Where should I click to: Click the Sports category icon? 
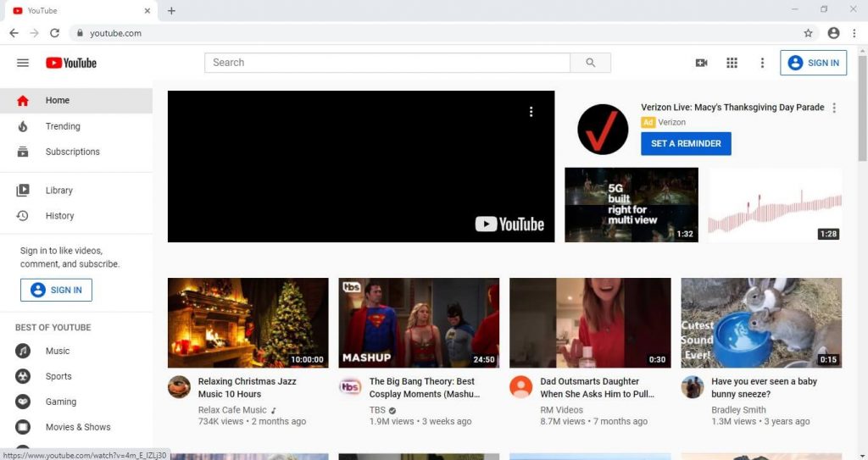(x=23, y=376)
